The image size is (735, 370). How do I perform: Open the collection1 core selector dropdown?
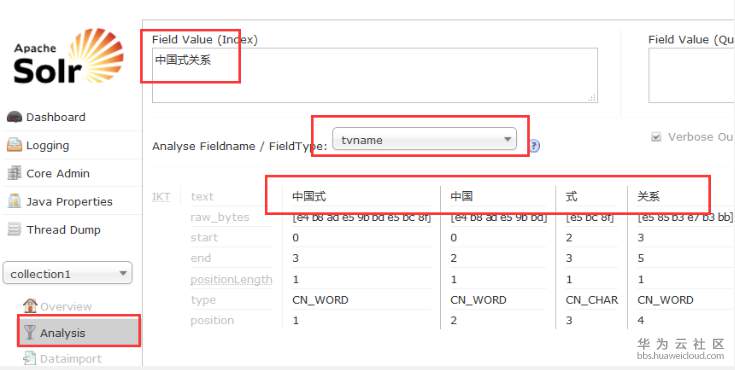coord(68,273)
